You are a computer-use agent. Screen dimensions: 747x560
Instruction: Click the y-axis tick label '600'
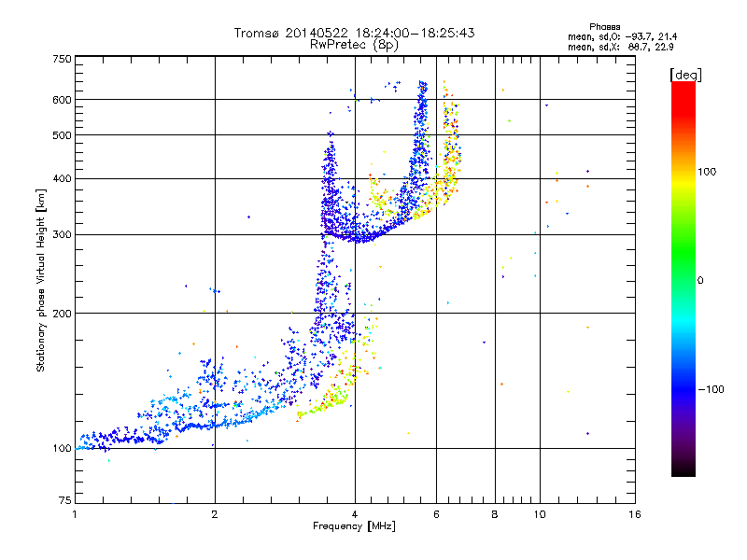point(62,100)
